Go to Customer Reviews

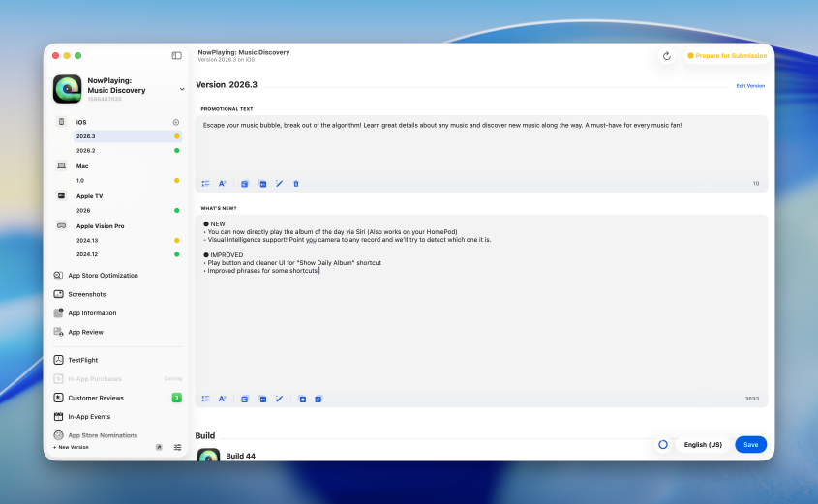pos(96,398)
